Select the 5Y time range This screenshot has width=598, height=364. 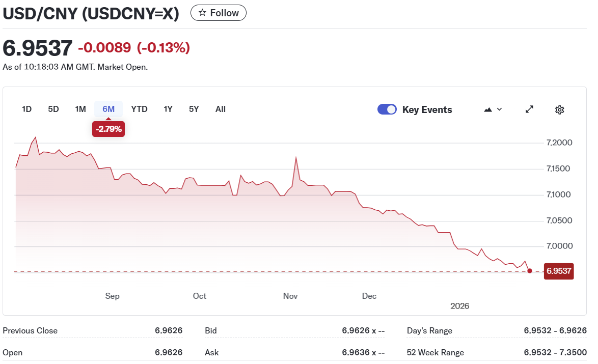(x=194, y=109)
